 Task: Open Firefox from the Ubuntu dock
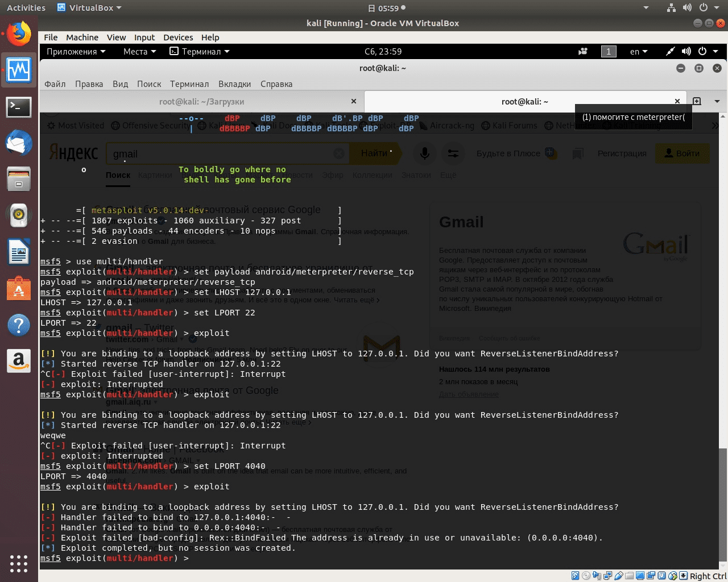coord(19,34)
